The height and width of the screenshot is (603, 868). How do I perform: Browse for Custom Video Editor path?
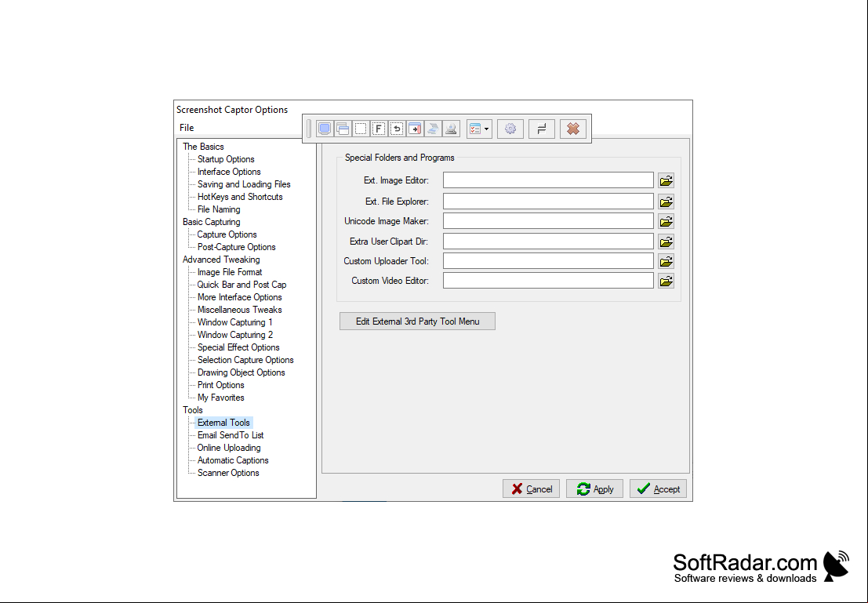coord(666,282)
